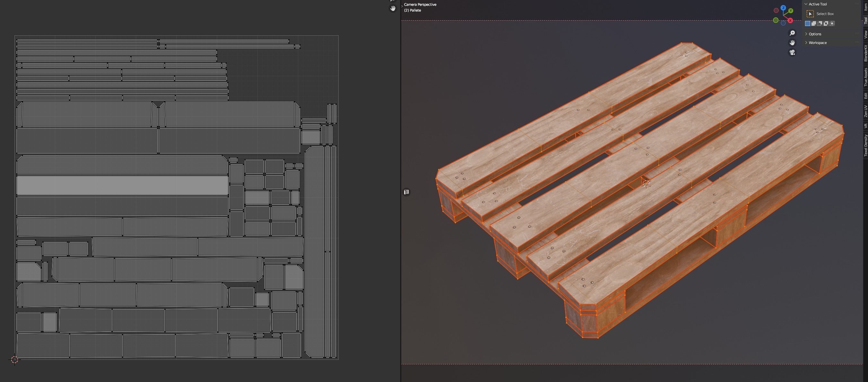
Task: Click a UV island in the UV editor
Action: pyautogui.click(x=121, y=185)
